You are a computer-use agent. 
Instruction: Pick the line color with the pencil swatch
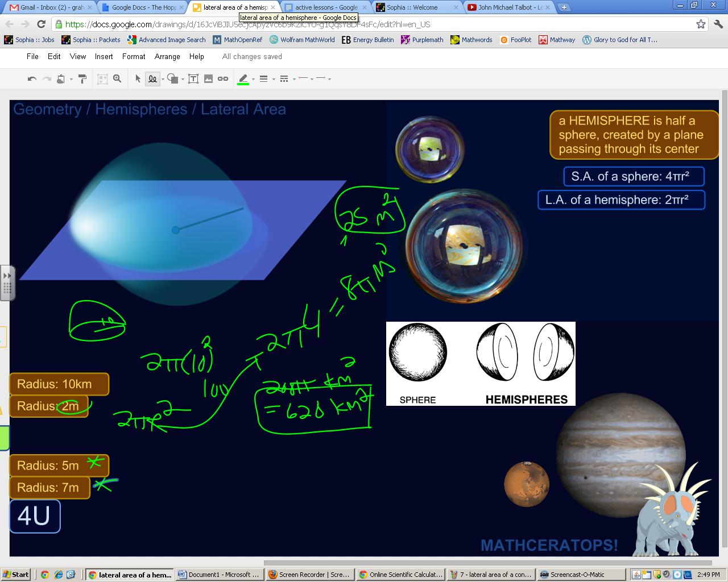pos(243,78)
